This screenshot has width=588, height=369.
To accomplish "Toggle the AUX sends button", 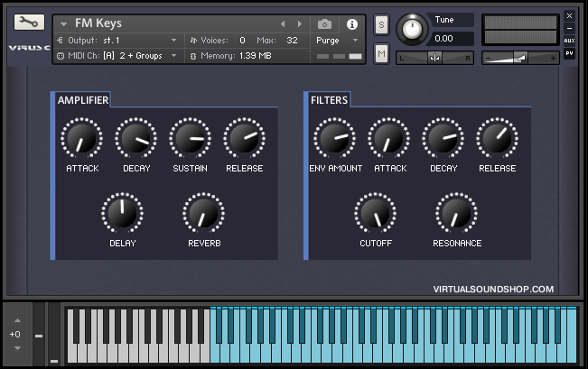I will pyautogui.click(x=569, y=41).
